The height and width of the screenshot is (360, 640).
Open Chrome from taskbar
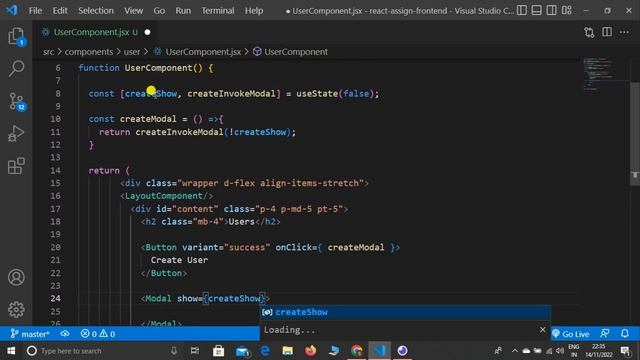(x=356, y=351)
